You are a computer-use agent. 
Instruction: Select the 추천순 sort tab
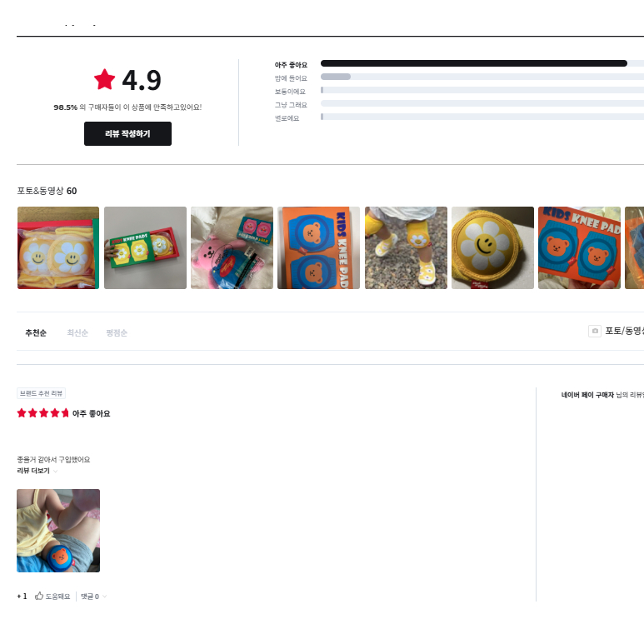pyautogui.click(x=36, y=332)
